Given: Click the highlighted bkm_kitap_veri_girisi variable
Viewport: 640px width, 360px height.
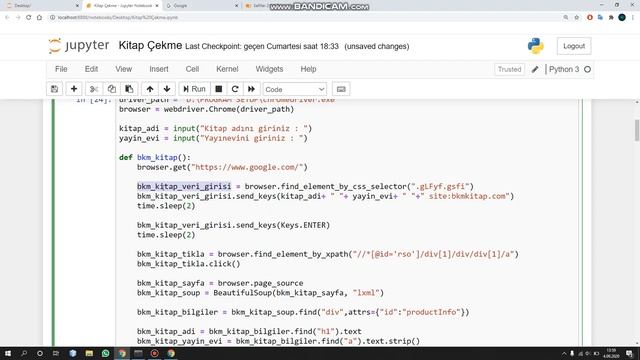Looking at the screenshot, I should (184, 187).
